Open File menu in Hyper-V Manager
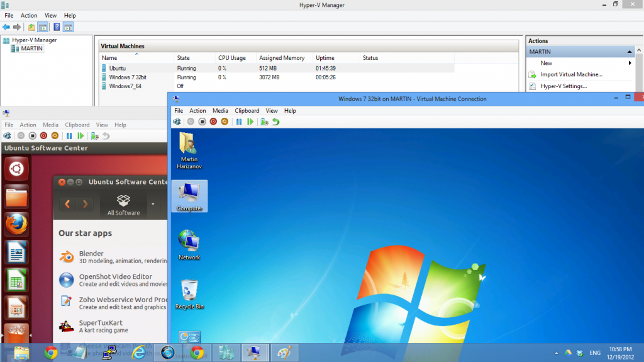 pyautogui.click(x=9, y=16)
